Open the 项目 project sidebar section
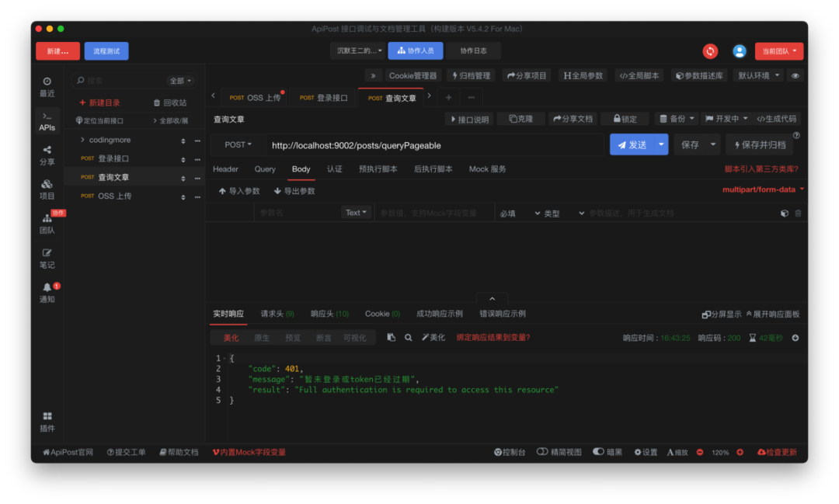The width and height of the screenshot is (839, 504). pyautogui.click(x=47, y=190)
